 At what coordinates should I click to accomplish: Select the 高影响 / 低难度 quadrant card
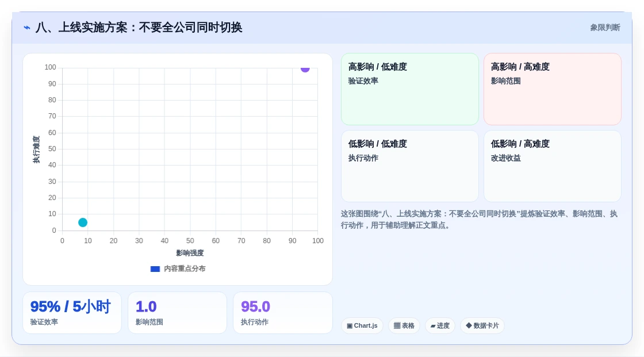tap(410, 89)
